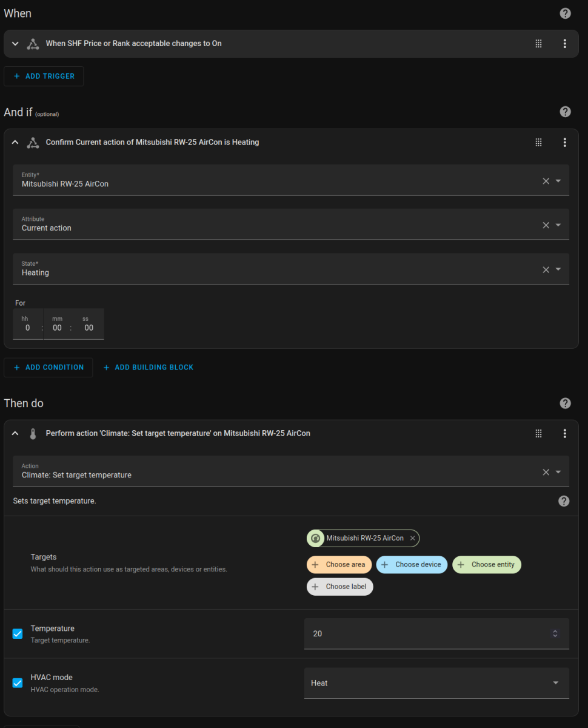588x728 pixels.
Task: Click the hours field under For
Action: point(27,324)
